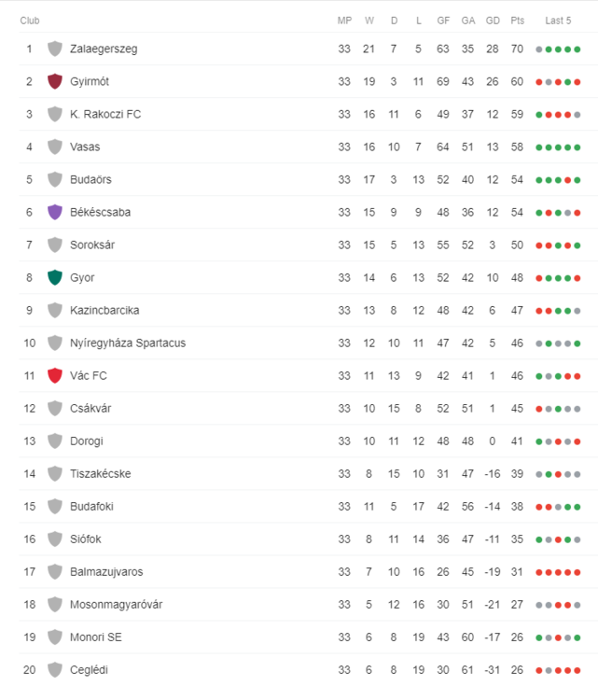The width and height of the screenshot is (598, 700).
Task: Click the Vasas club crest icon
Action: point(55,147)
